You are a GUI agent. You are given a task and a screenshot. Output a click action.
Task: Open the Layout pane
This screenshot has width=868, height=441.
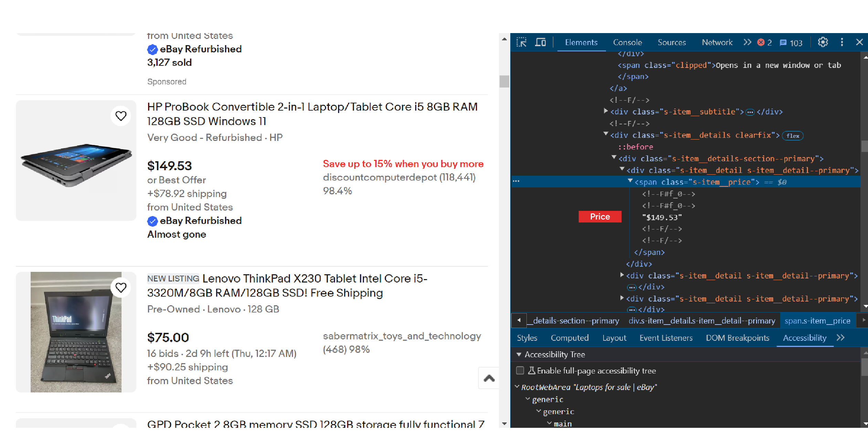point(614,338)
